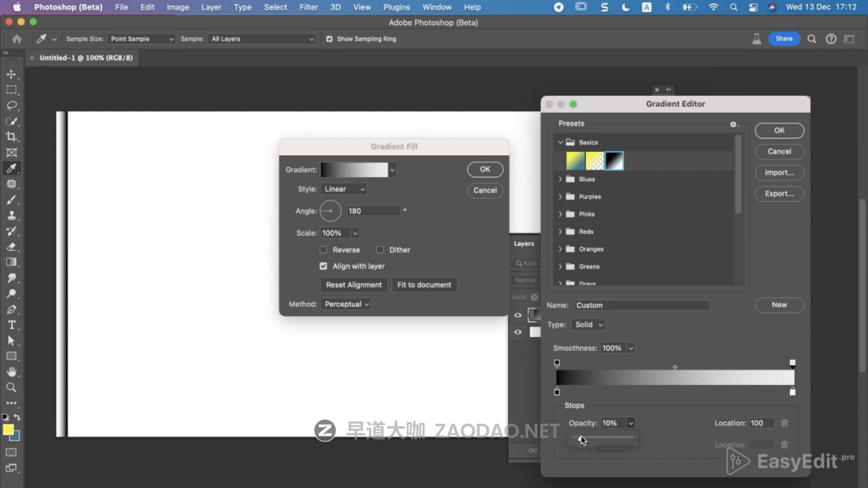Select the Lasso tool
This screenshot has height=488, width=868.
click(11, 105)
